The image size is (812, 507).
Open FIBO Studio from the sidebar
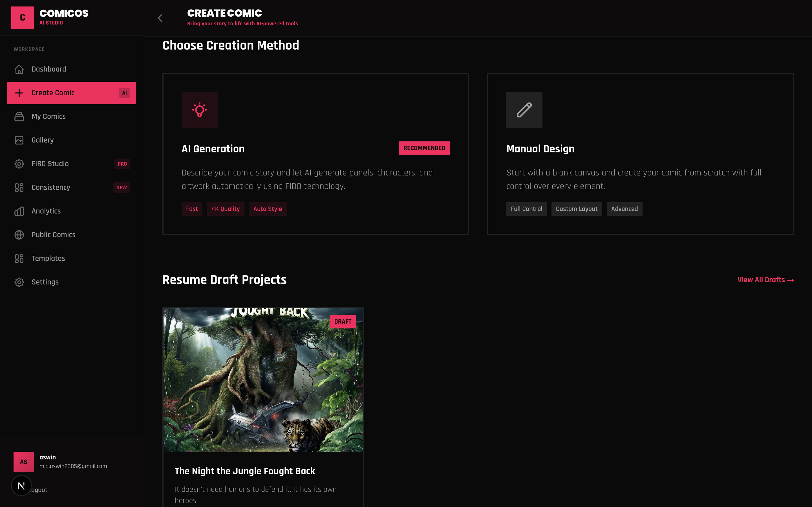[x=50, y=164]
